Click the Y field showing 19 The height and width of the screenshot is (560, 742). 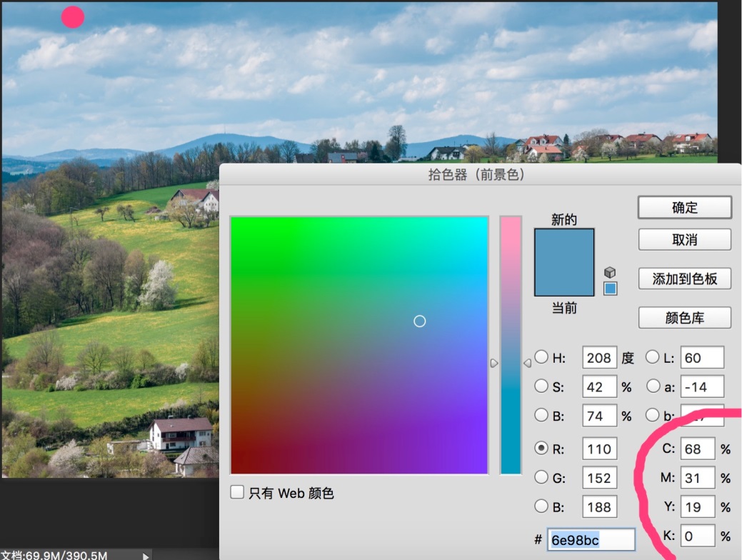[x=698, y=507]
